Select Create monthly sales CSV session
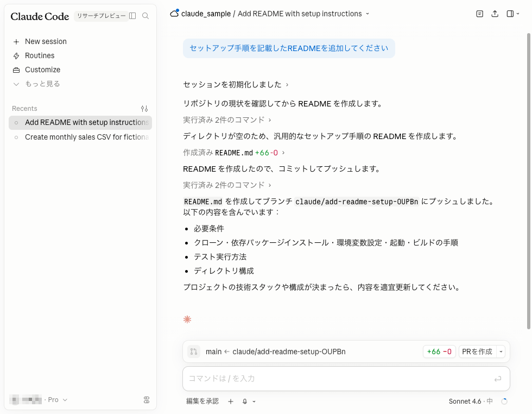Image resolution: width=532 pixels, height=414 pixels. tap(80, 137)
